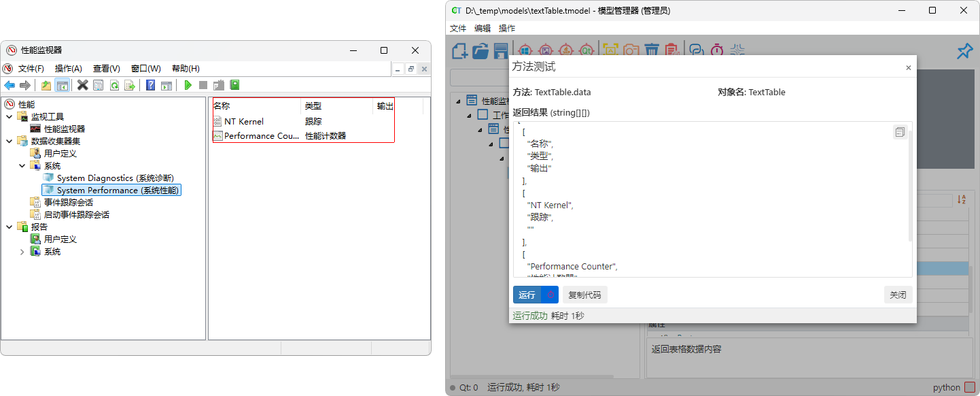Click the red X delete icon in Performance Monitor toolbar
This screenshot has width=980, height=396.
[x=82, y=85]
